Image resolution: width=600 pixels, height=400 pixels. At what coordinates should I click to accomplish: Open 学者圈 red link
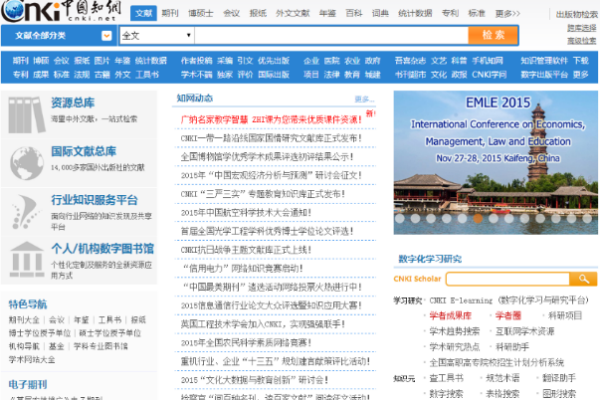pyautogui.click(x=508, y=315)
